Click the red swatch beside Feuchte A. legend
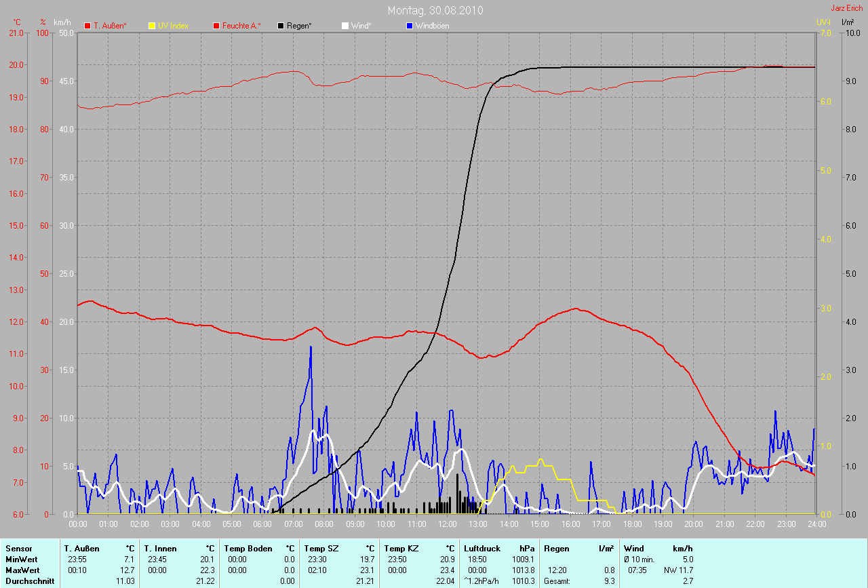The width and height of the screenshot is (868, 588). pyautogui.click(x=217, y=26)
